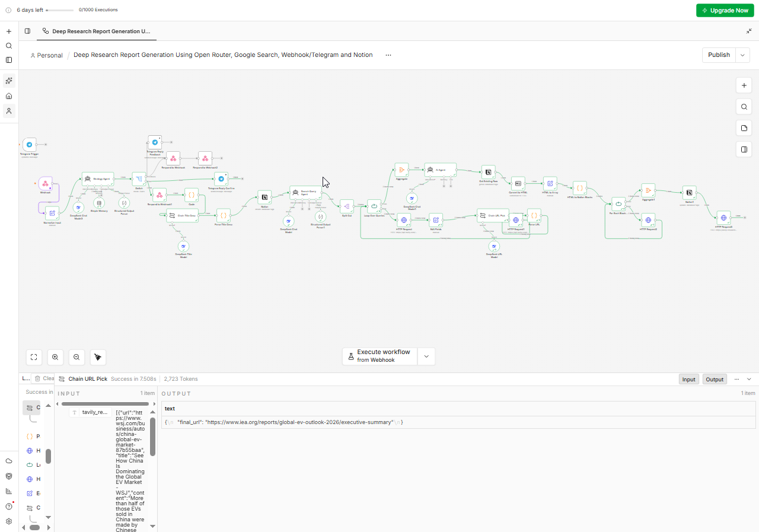Open the sidebar search icon
This screenshot has width=759, height=532.
[x=9, y=46]
